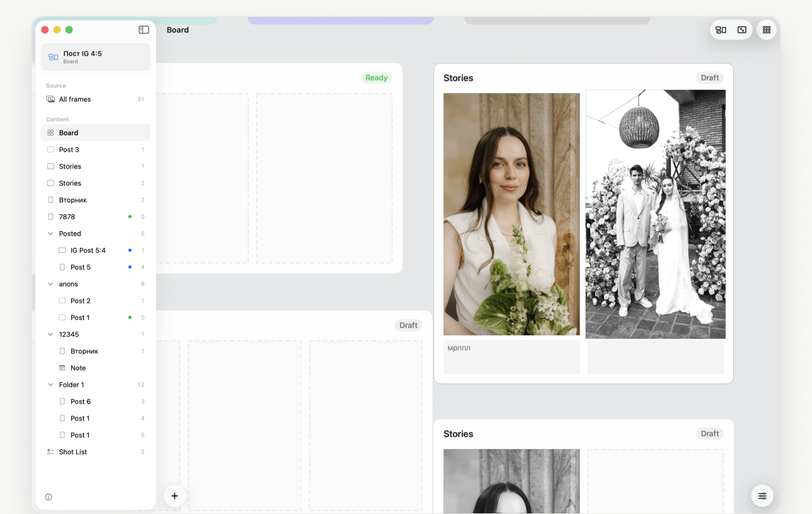This screenshot has width=812, height=514.
Task: Collapse the Folder 1 group
Action: point(51,385)
